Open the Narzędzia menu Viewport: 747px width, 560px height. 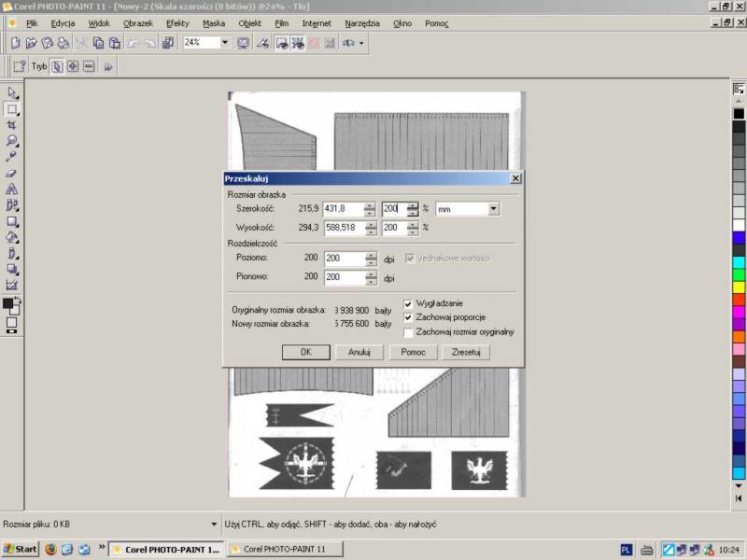pos(362,23)
